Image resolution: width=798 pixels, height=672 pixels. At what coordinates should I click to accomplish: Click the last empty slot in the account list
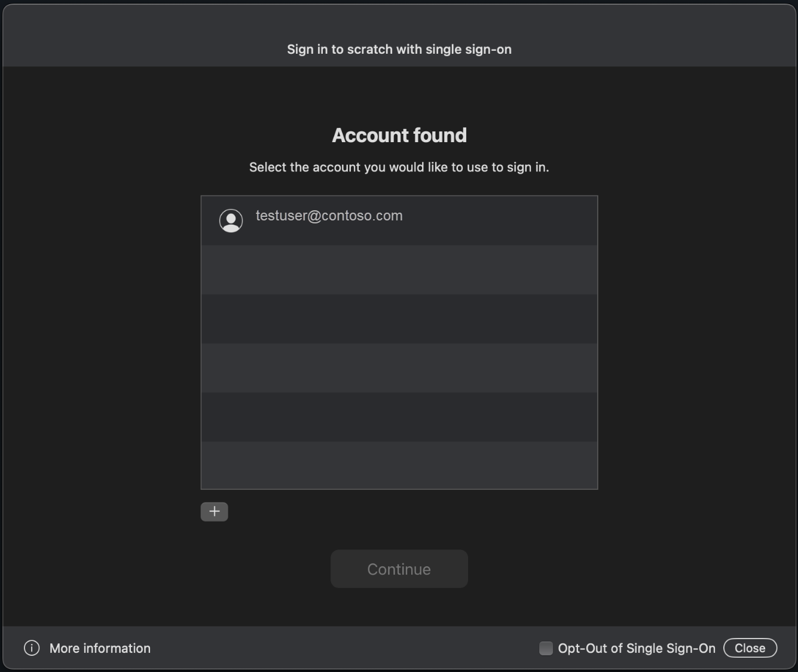399,466
